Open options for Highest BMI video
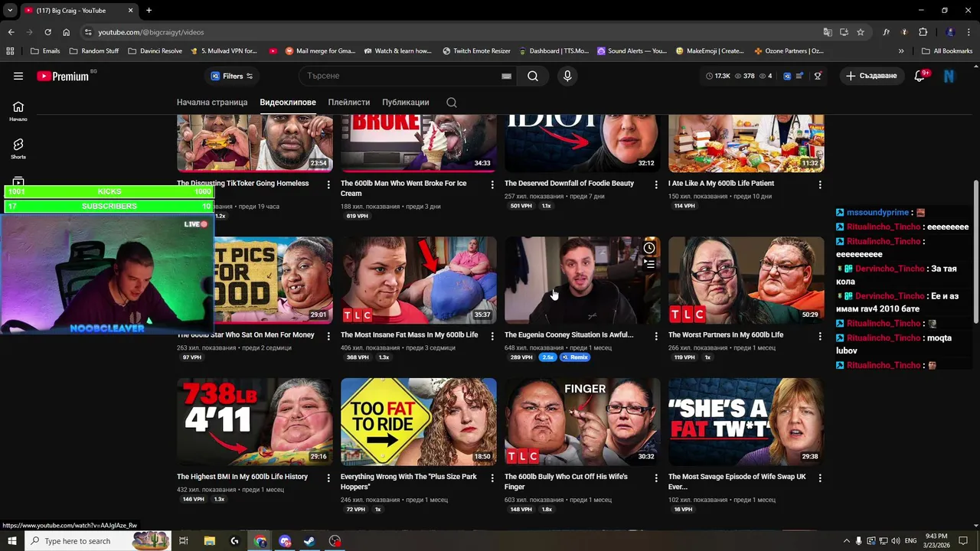 [328, 478]
